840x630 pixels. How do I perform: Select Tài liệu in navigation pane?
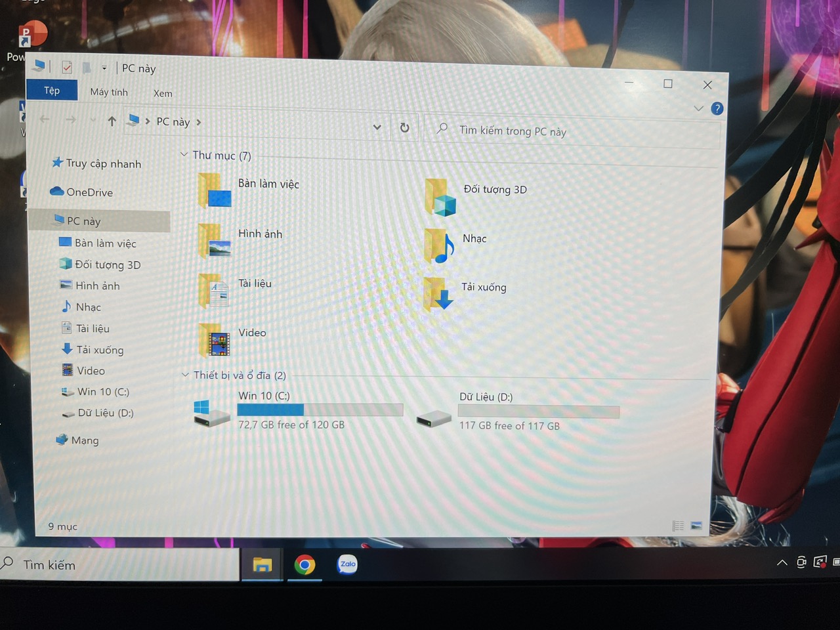click(x=86, y=328)
